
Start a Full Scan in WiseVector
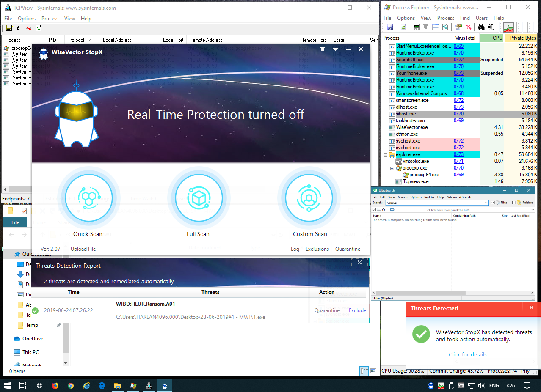(199, 197)
